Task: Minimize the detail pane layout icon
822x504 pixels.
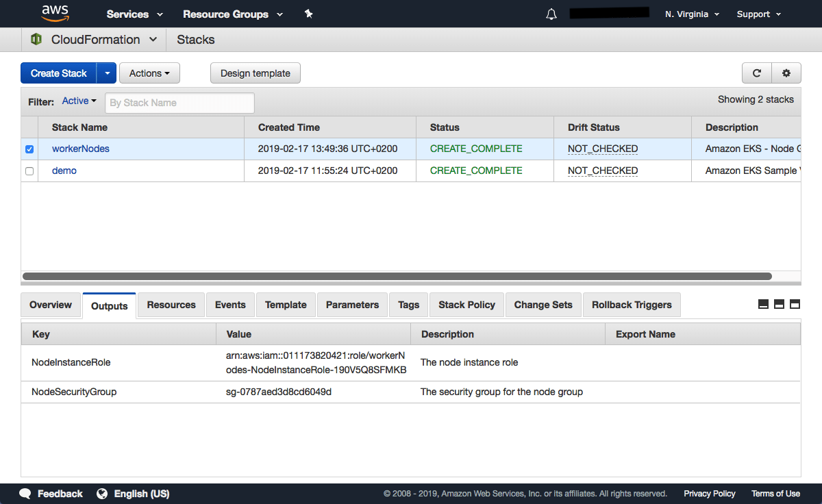Action: 763,304
